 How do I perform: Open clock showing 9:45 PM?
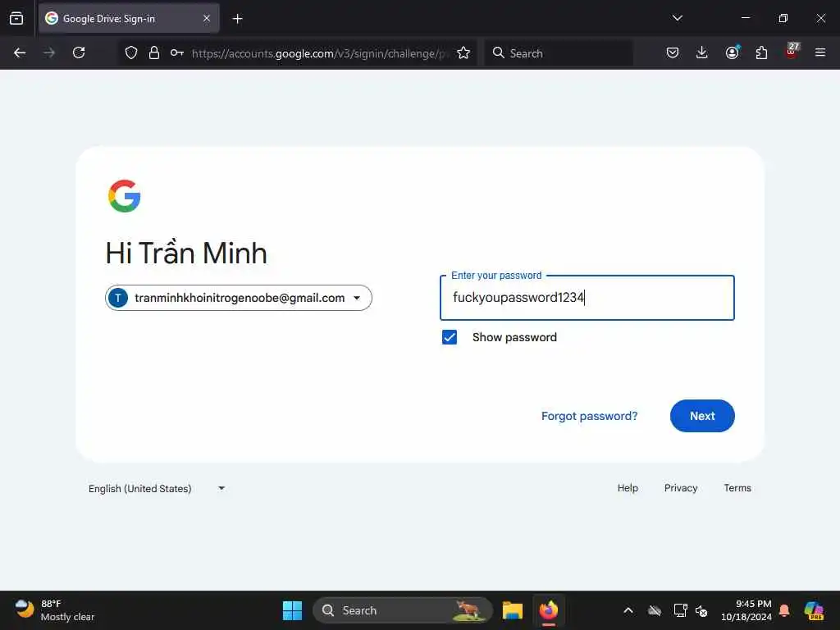(x=746, y=610)
